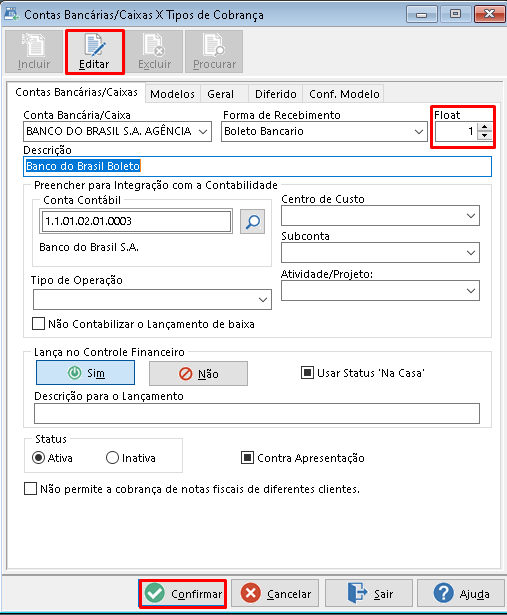This screenshot has width=507, height=615.
Task: Increase the Float value with up arrow
Action: [485, 127]
